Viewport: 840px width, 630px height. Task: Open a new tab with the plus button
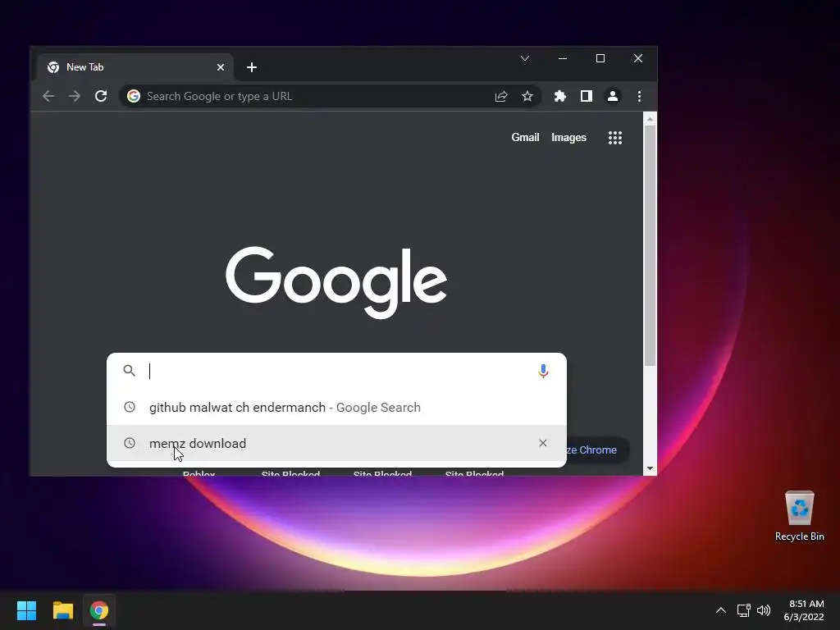(x=252, y=67)
